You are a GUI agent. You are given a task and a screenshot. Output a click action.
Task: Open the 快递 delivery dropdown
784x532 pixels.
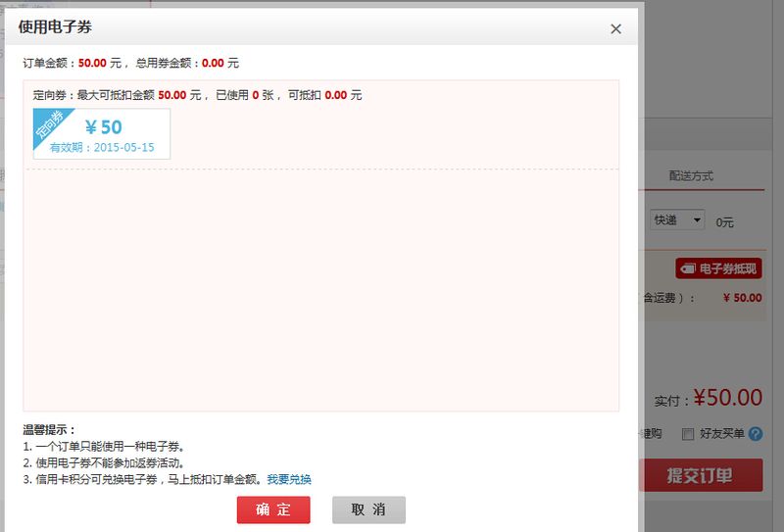(x=678, y=220)
